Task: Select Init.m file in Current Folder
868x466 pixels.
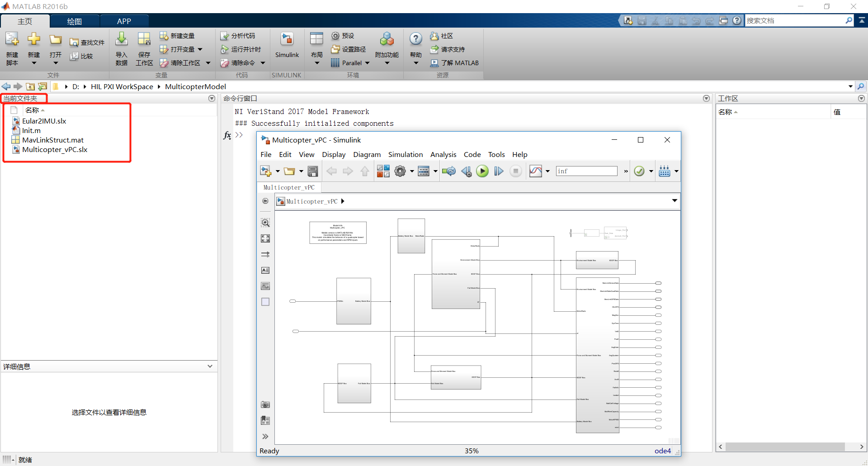Action: coord(31,131)
